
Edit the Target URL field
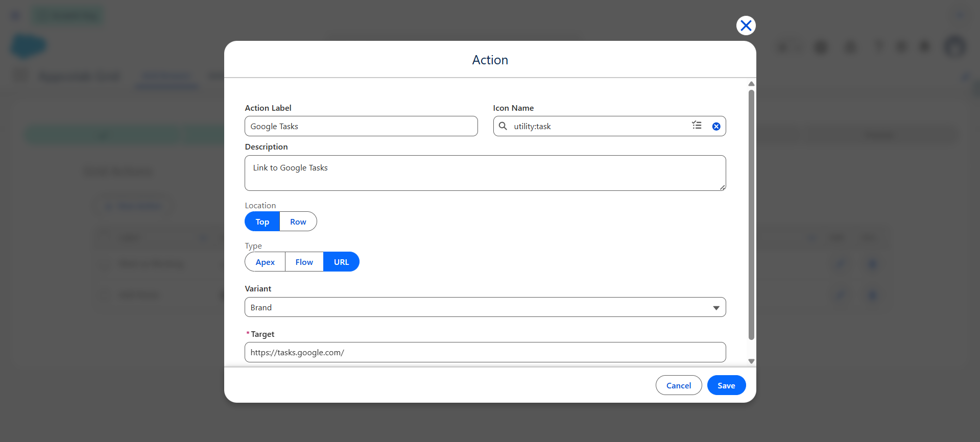tap(485, 352)
